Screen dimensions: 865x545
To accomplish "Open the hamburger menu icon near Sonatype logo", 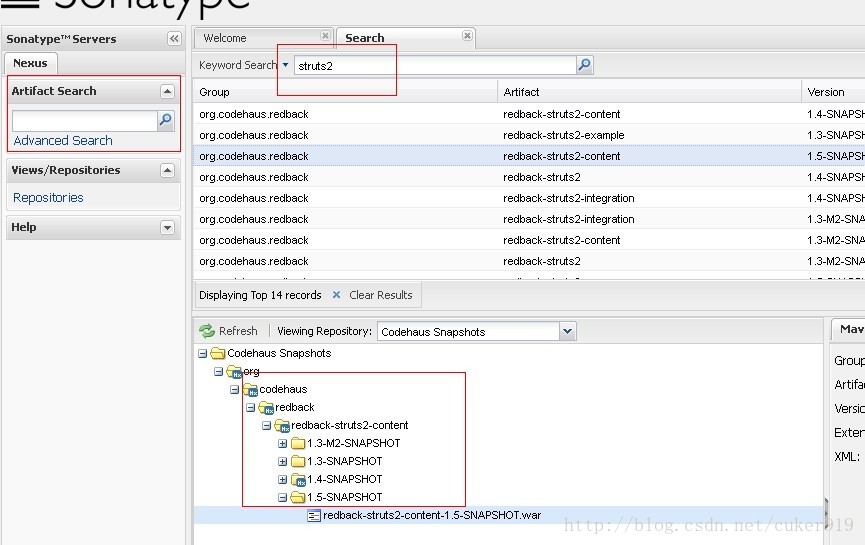I will [20, 3].
